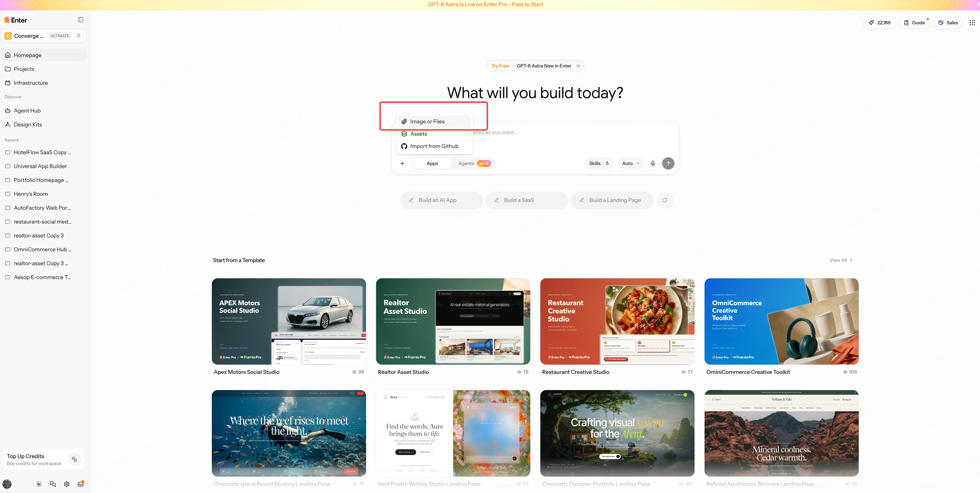The width and height of the screenshot is (980, 493).
Task: Choose Image or Files from attach menu
Action: pos(434,121)
